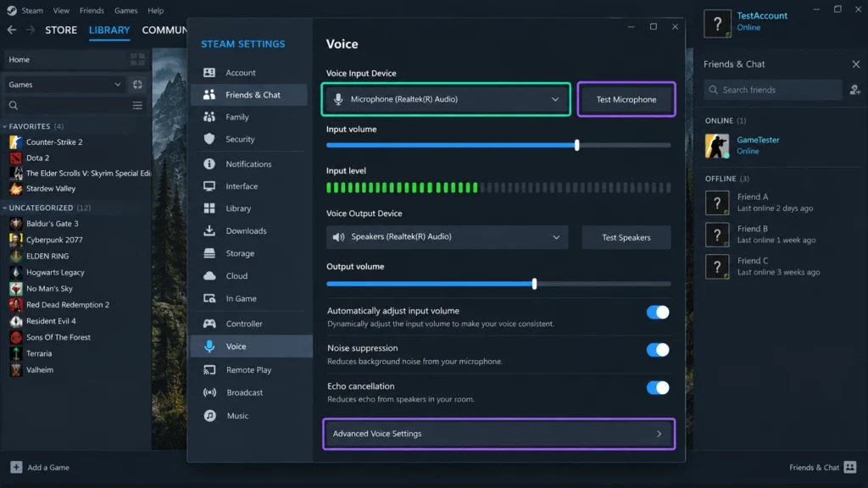This screenshot has height=488, width=868.
Task: Click the add friend icon
Action: click(855, 90)
